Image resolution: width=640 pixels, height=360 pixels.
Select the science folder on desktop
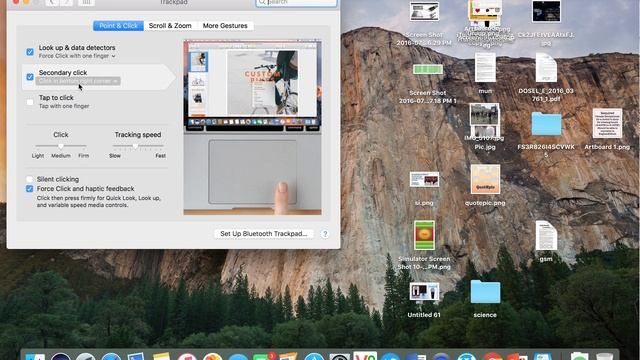click(x=485, y=299)
